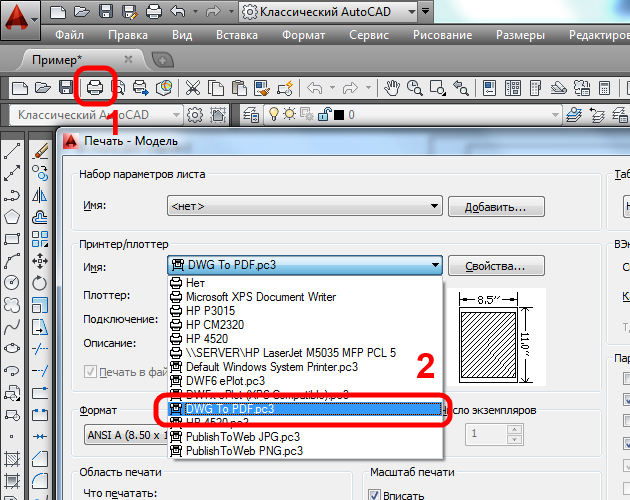Click the black layer color swatch
This screenshot has height=500, width=630.
(x=339, y=115)
